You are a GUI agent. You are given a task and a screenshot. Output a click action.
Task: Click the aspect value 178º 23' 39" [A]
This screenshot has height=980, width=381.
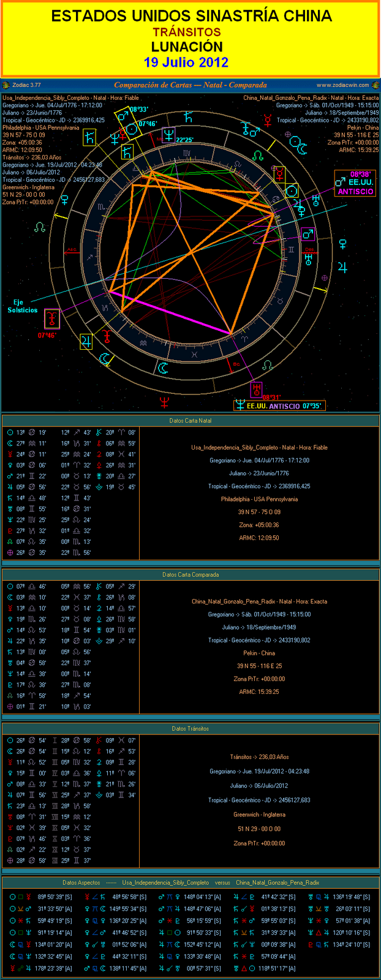(x=55, y=968)
